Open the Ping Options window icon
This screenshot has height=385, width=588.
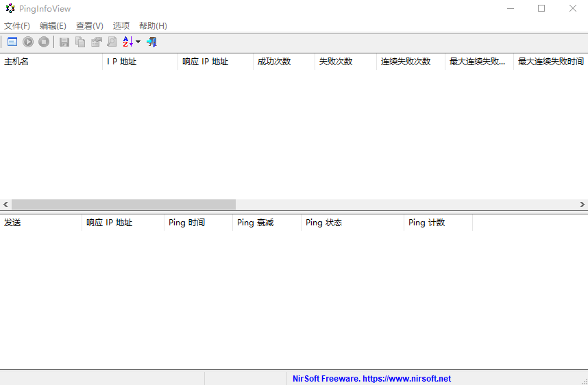tap(12, 42)
